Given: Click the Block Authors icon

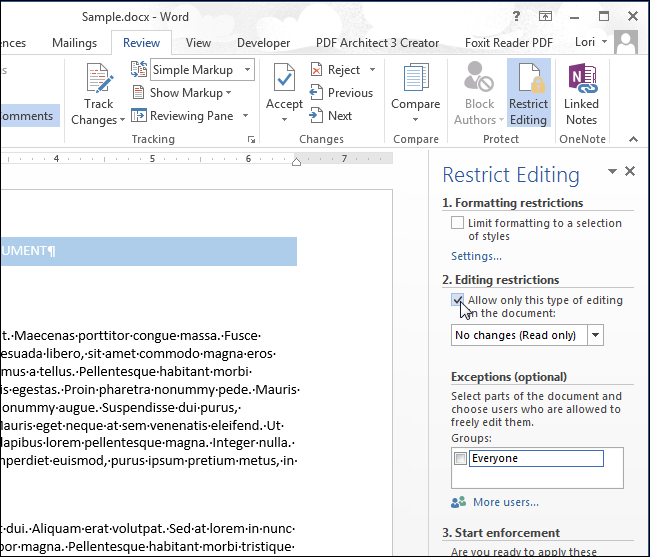Looking at the screenshot, I should 478,77.
